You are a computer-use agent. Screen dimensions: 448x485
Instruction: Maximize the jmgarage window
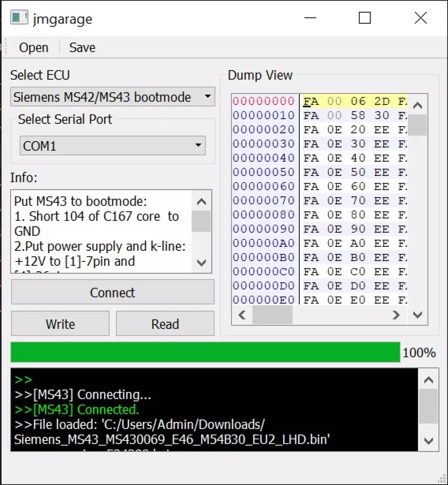click(365, 18)
